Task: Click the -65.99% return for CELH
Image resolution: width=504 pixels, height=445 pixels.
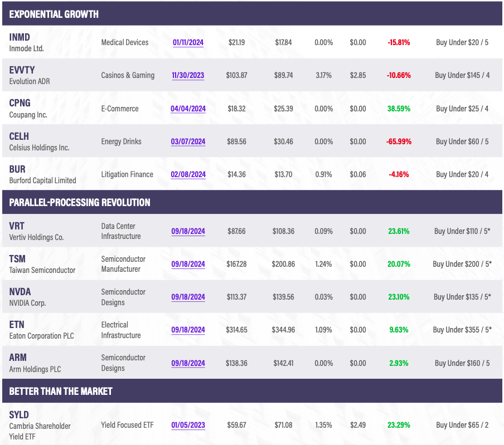Action: [399, 141]
